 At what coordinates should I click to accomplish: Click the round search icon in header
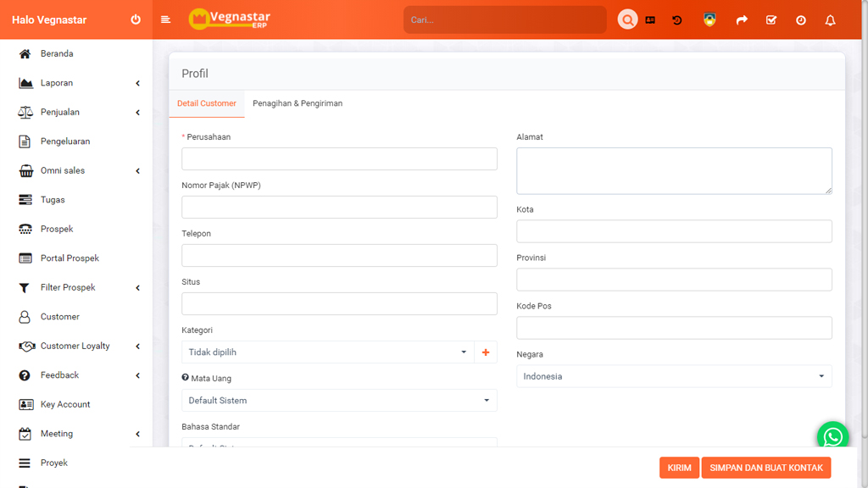(x=627, y=19)
